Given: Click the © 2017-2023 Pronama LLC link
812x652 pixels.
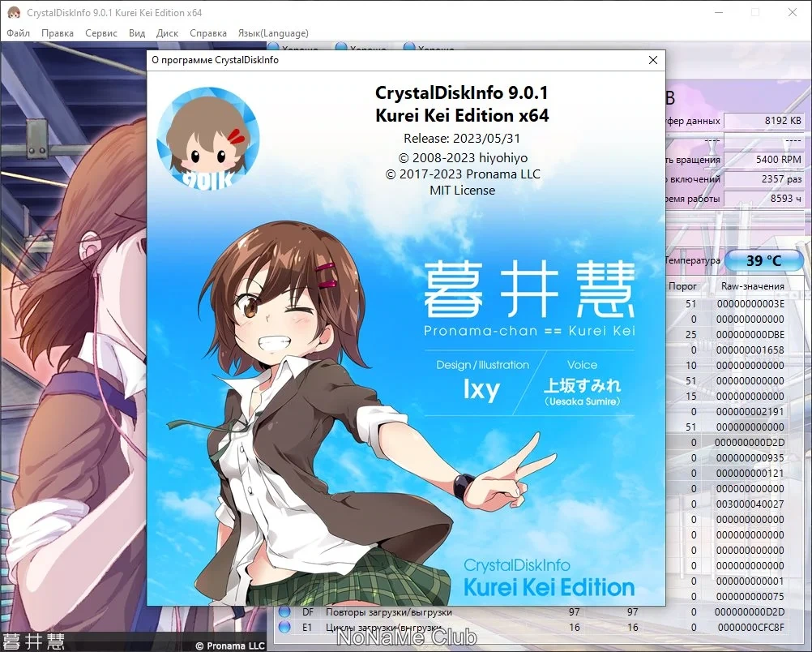Looking at the screenshot, I should click(463, 174).
